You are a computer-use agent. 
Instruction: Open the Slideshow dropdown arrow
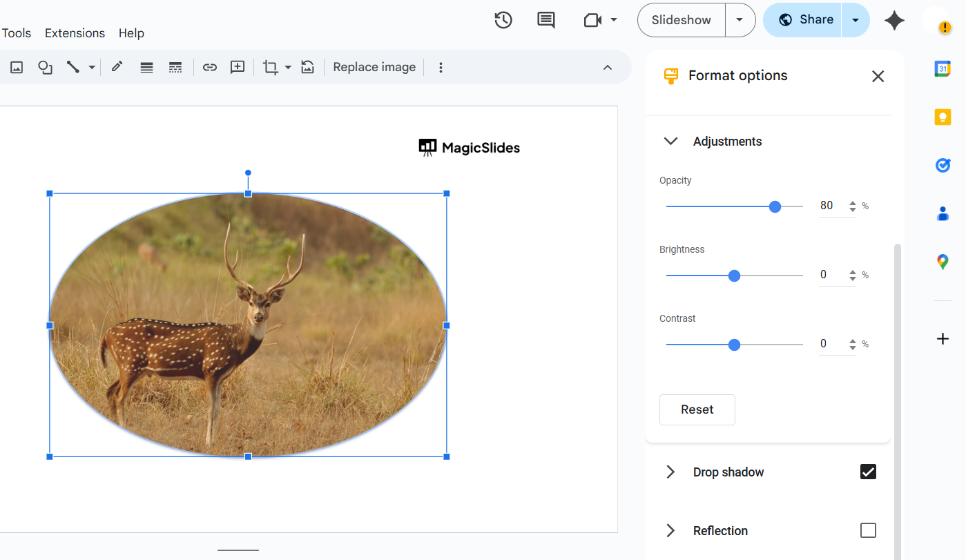click(x=740, y=20)
